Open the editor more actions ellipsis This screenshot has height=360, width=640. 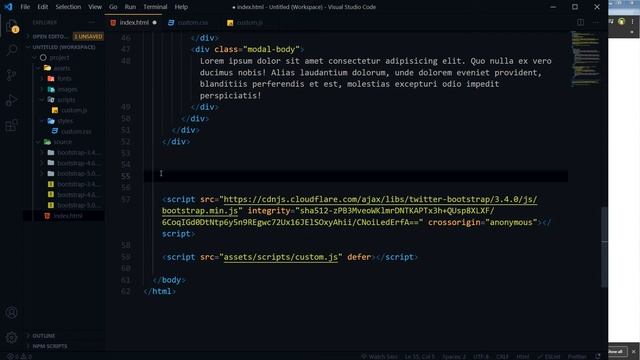(596, 22)
